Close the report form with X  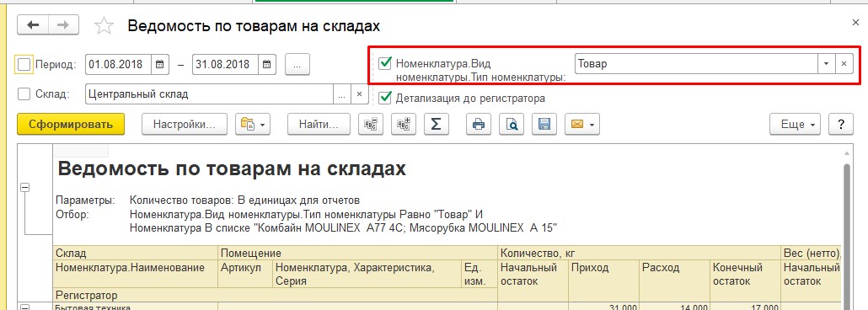click(855, 23)
